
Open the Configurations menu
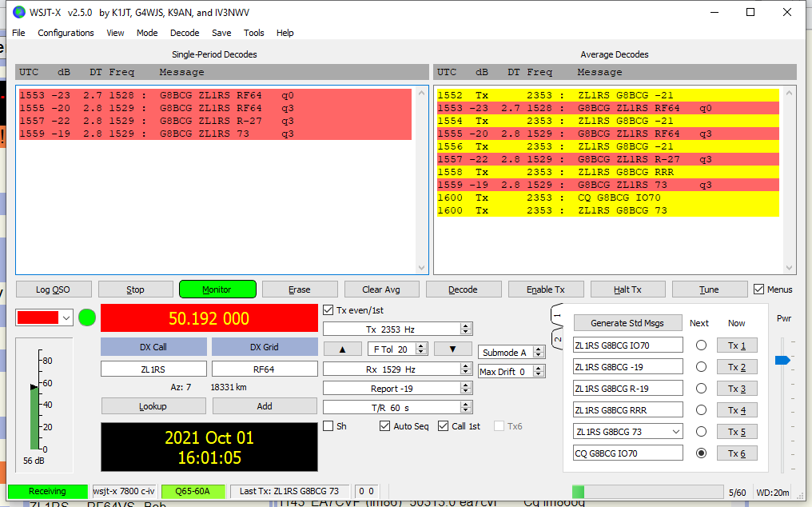coord(66,33)
